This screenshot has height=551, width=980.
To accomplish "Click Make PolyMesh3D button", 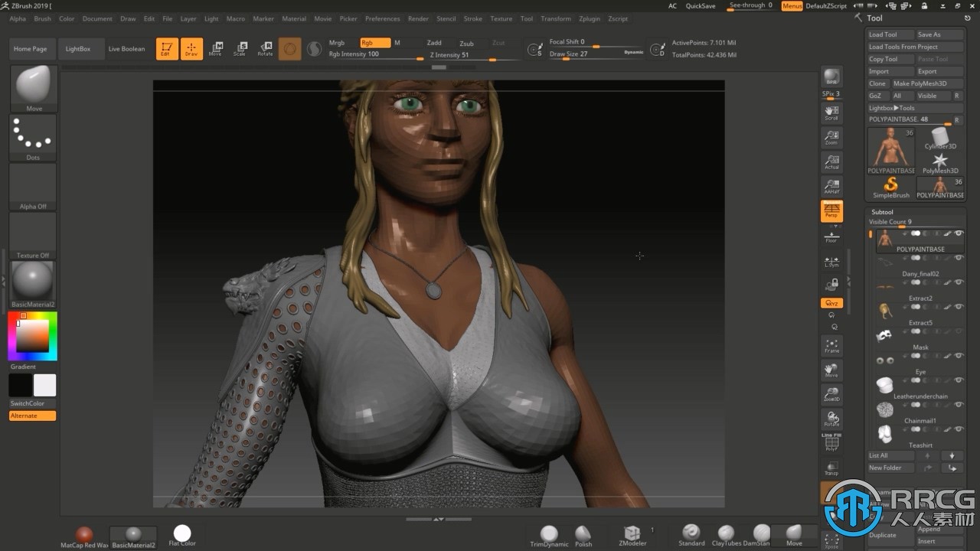I will (x=927, y=83).
